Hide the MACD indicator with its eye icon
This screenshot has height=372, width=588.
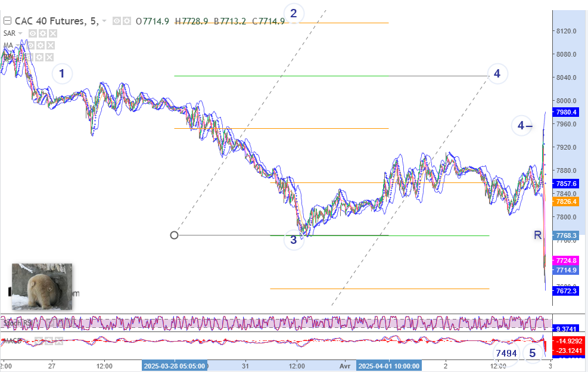[x=39, y=341]
